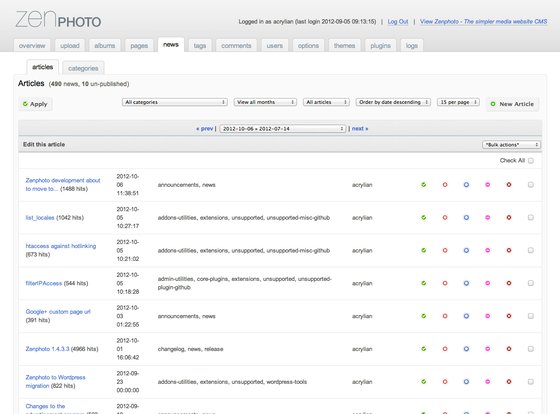This screenshot has width=560, height=414.
Task: Click pink reset-hits icon for Zenphoto to Wordpress migration
Action: pos(488,382)
